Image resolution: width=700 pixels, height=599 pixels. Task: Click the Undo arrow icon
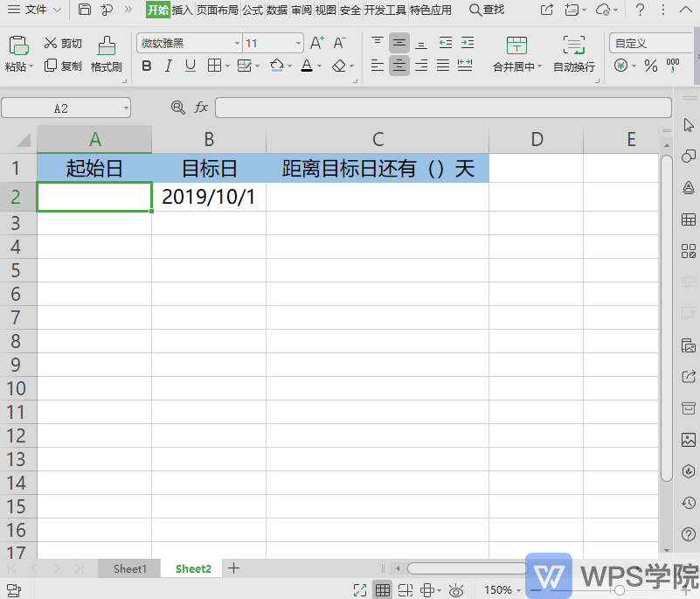click(107, 10)
